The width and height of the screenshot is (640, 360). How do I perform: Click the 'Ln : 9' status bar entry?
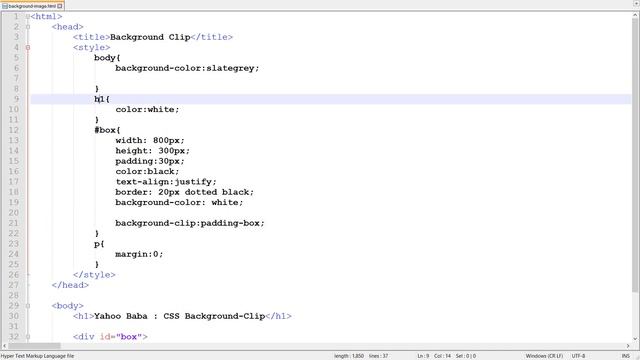coord(423,356)
